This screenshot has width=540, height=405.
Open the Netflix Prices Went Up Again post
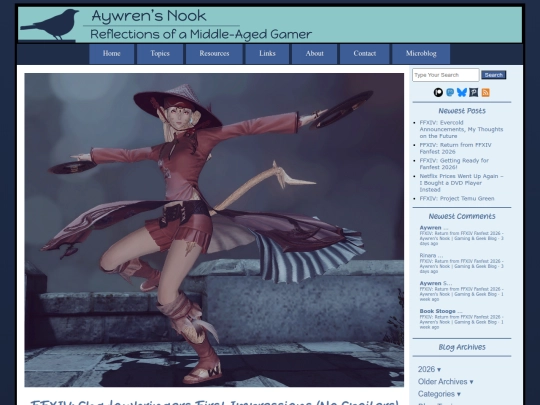(x=461, y=183)
